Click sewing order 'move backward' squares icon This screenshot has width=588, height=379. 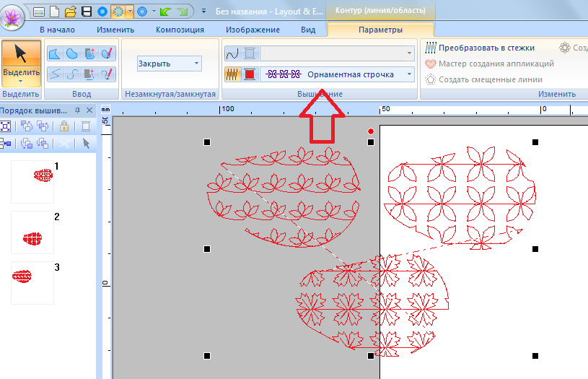[x=43, y=144]
